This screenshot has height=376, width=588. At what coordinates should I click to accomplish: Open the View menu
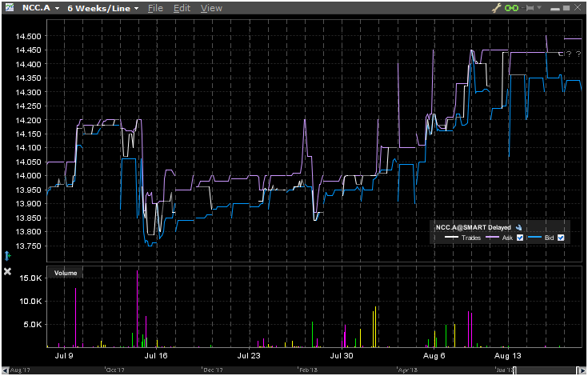tap(211, 8)
